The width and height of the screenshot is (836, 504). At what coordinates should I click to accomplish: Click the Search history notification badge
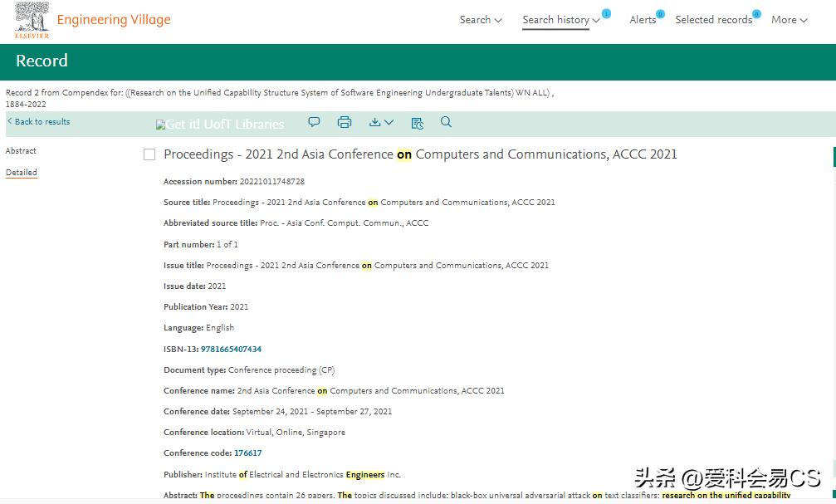tap(606, 14)
